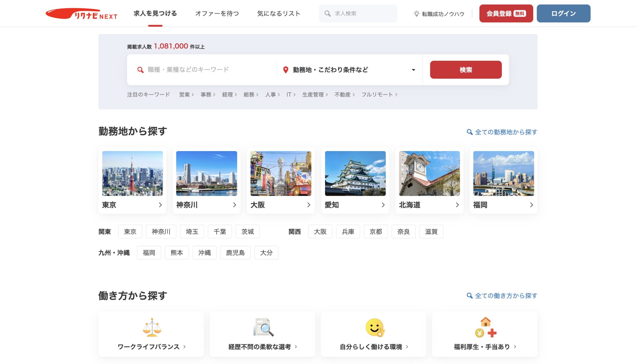Click the house and yen welfare icon
This screenshot has height=364, width=637.
pos(485,327)
